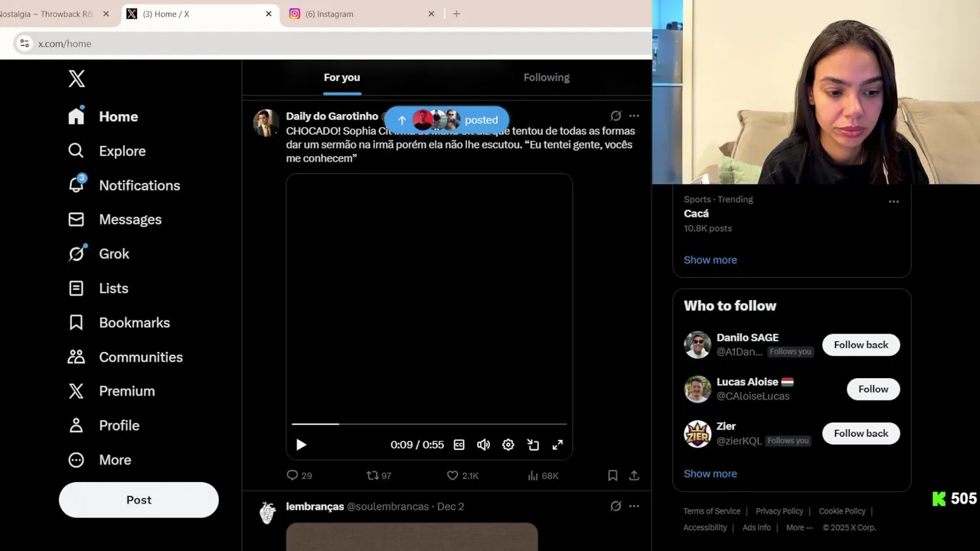Viewport: 980px width, 551px height.
Task: Expand the footer More menu
Action: coord(799,527)
